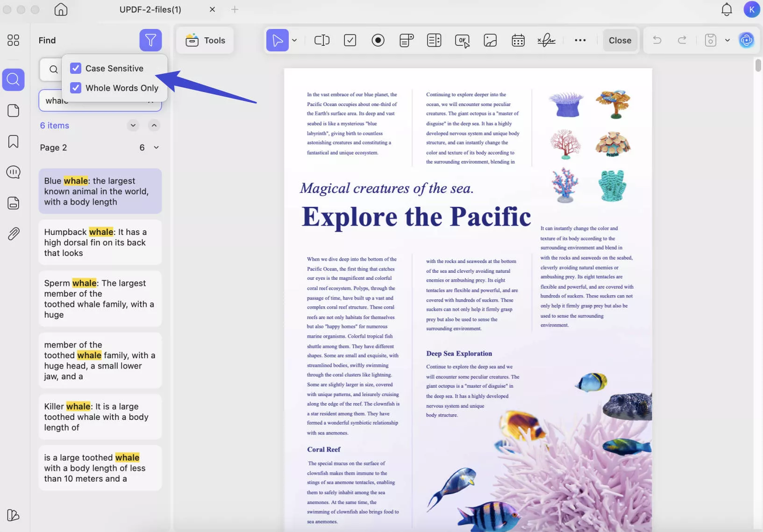Disable the Case Sensitive search option

tap(76, 68)
